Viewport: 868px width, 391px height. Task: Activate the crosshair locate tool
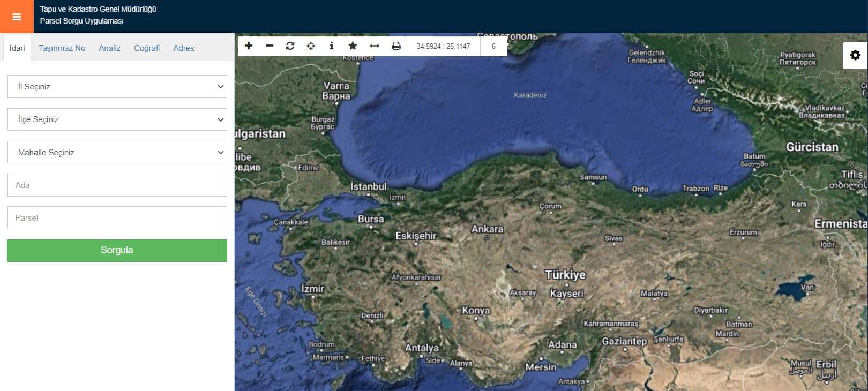tap(311, 46)
